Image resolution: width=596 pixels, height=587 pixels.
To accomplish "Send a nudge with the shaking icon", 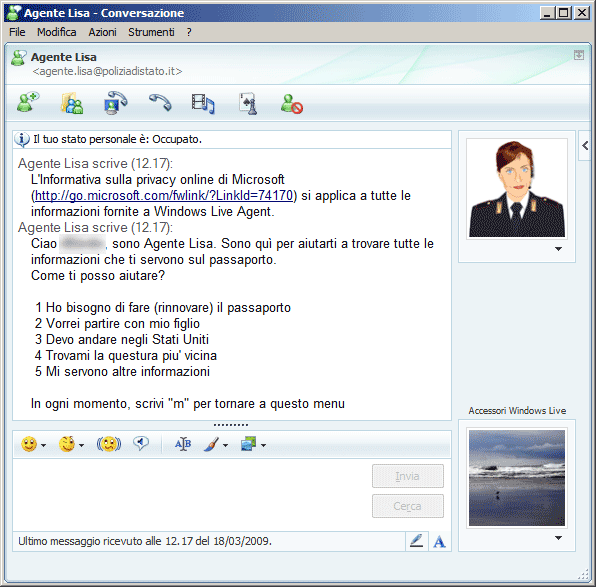I will pyautogui.click(x=109, y=444).
